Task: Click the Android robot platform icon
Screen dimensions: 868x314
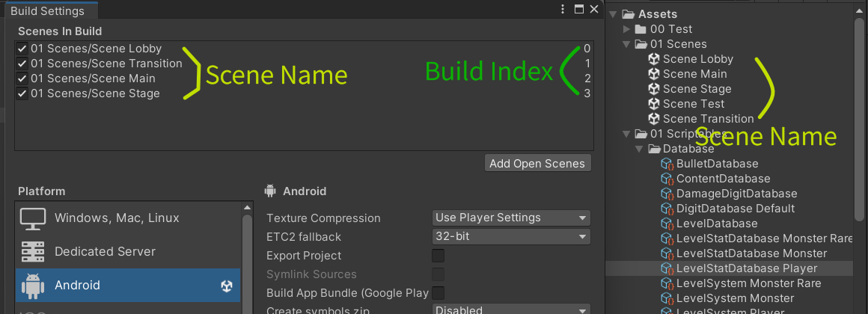Action: pyautogui.click(x=33, y=286)
